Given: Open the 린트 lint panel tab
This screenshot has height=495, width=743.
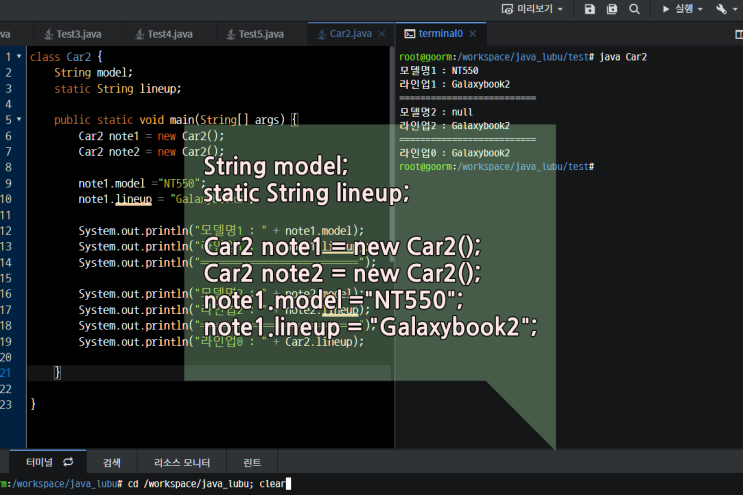Looking at the screenshot, I should 252,462.
